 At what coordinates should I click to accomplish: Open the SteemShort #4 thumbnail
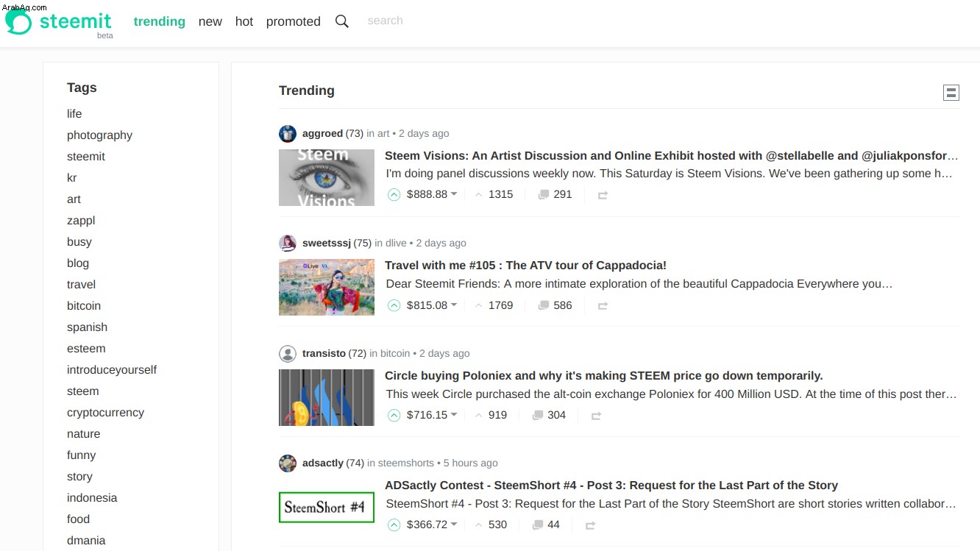coord(327,508)
